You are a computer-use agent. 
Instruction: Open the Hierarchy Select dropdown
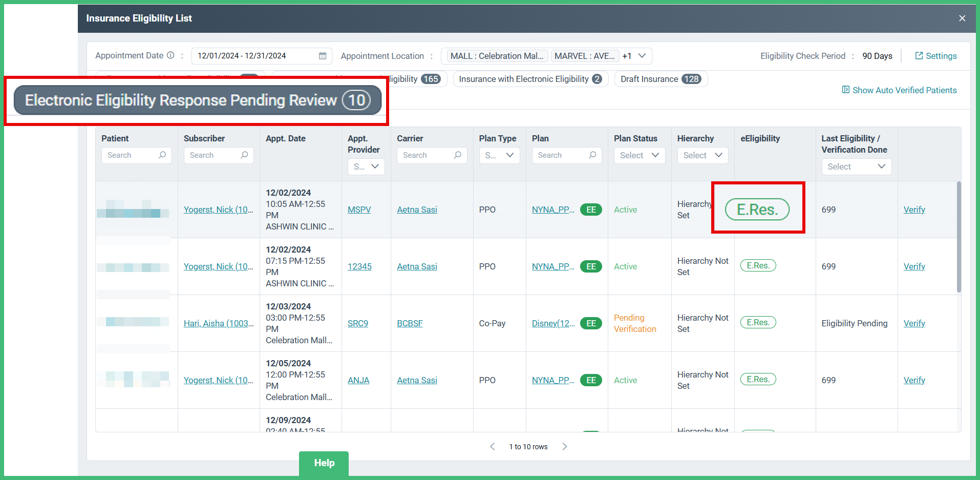point(702,155)
